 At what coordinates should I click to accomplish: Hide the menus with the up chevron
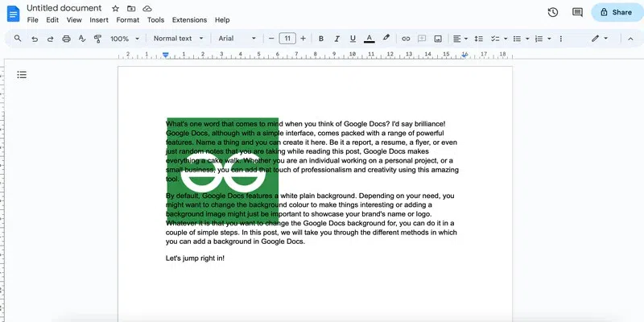tap(630, 39)
